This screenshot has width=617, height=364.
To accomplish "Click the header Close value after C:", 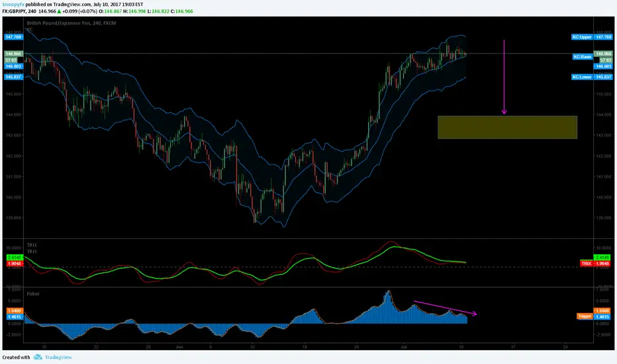I will [x=184, y=11].
